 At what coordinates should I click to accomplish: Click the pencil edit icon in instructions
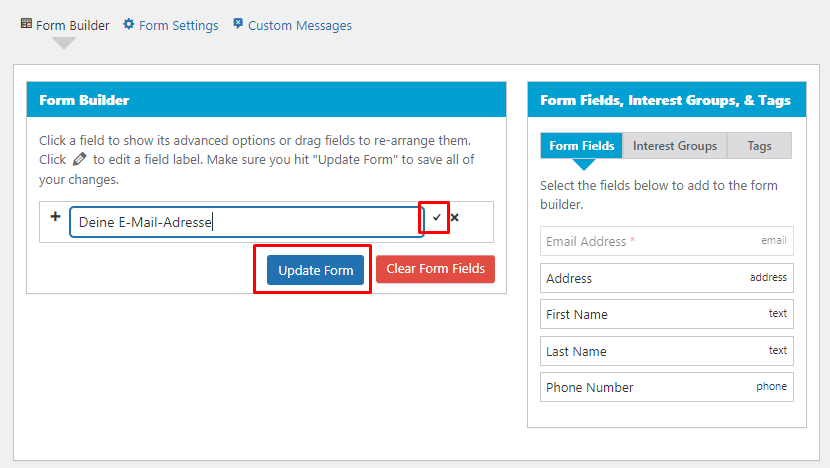(x=79, y=159)
